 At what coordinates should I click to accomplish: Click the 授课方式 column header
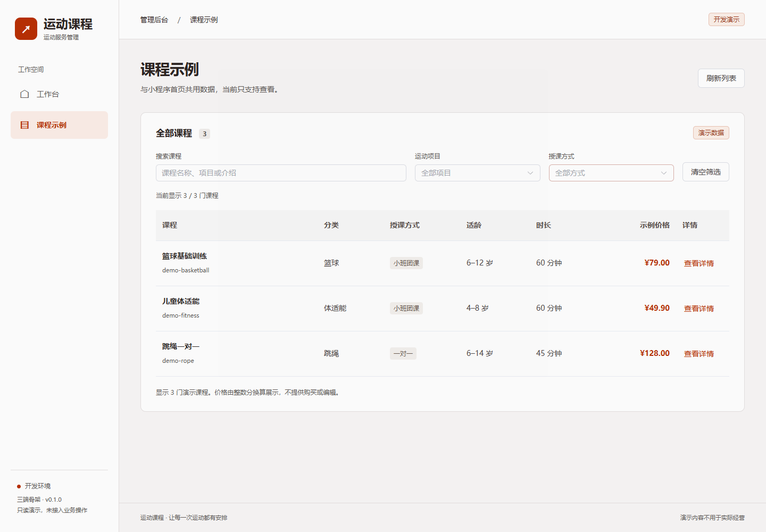pos(405,225)
